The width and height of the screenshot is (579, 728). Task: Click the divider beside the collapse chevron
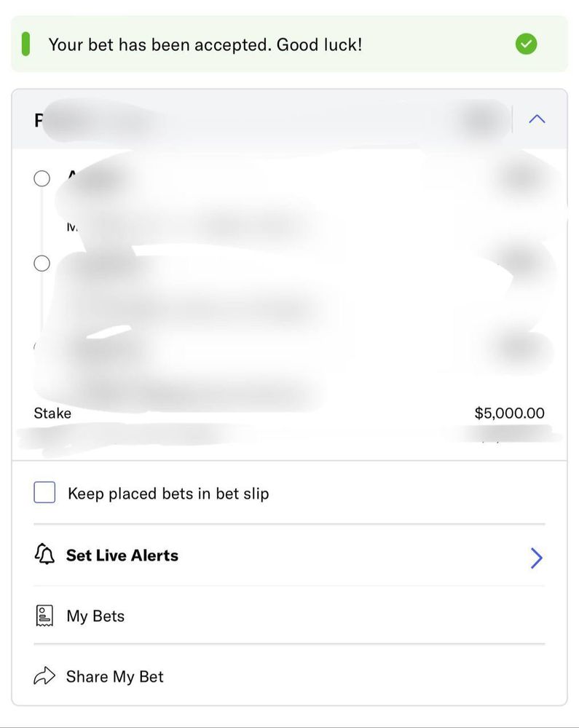pos(513,119)
